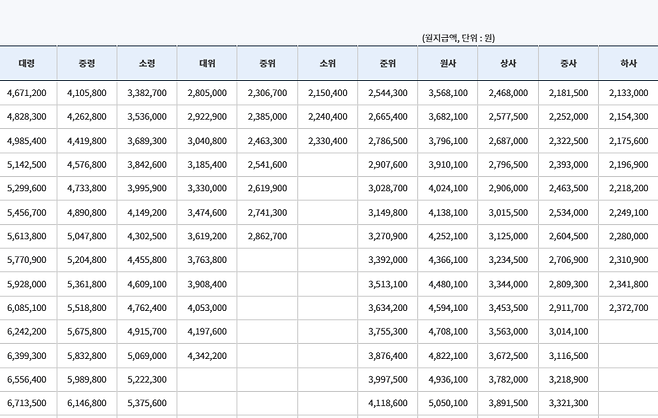
Task: Click the 2,150,400 cell under 소위
Action: 327,92
